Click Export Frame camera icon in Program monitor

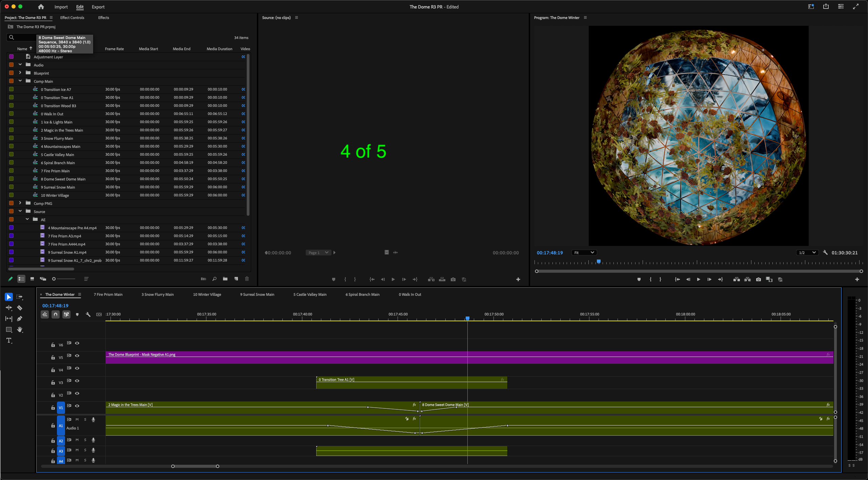click(x=759, y=280)
